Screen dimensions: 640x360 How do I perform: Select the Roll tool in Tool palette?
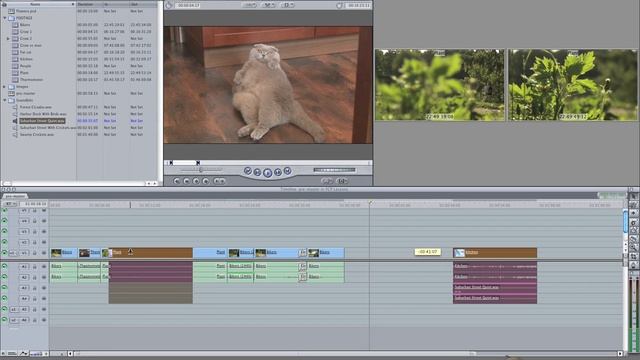pos(633,222)
